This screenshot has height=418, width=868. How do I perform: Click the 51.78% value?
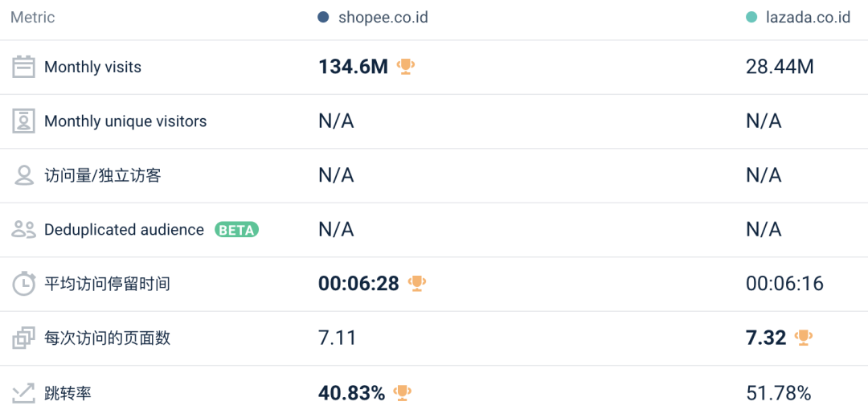click(x=779, y=393)
